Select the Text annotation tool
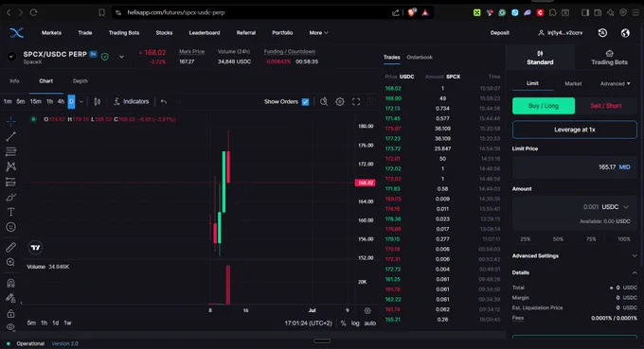Screen dimensions: 644x349 [x=10, y=212]
